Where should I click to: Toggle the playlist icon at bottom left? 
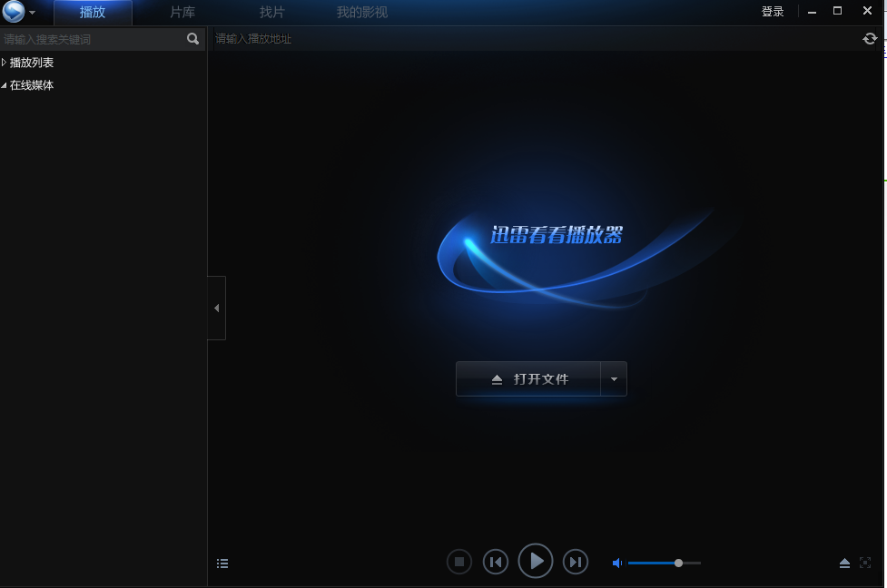click(x=222, y=563)
